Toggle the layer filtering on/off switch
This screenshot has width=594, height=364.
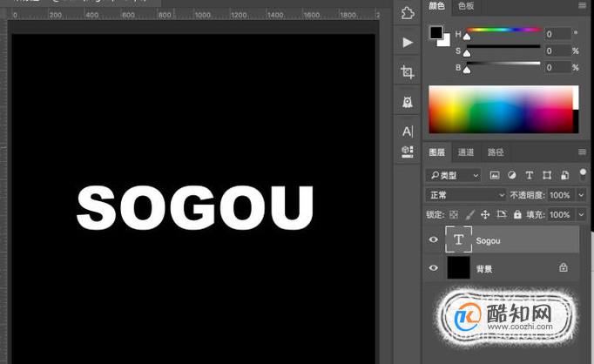point(583,174)
